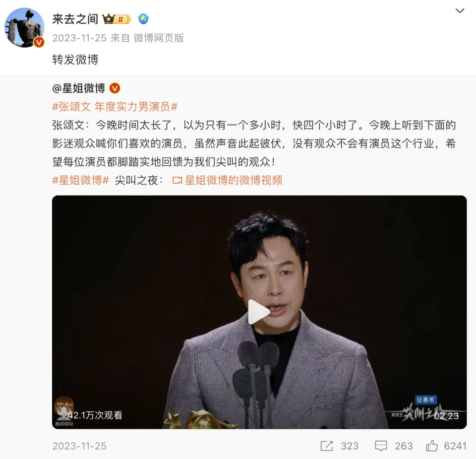Screen dimensions: 476x459
Task: Open the @星姐微博 account link
Action: pyautogui.click(x=79, y=88)
